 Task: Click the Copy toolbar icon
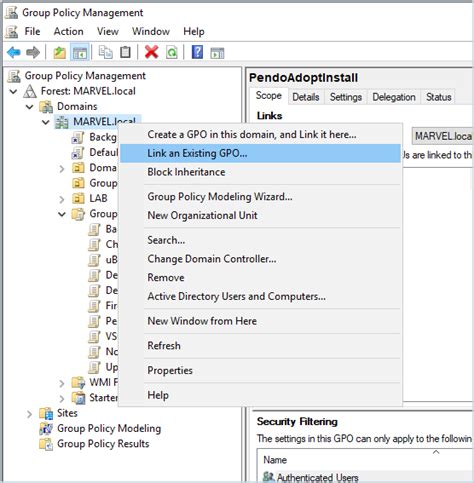point(106,52)
